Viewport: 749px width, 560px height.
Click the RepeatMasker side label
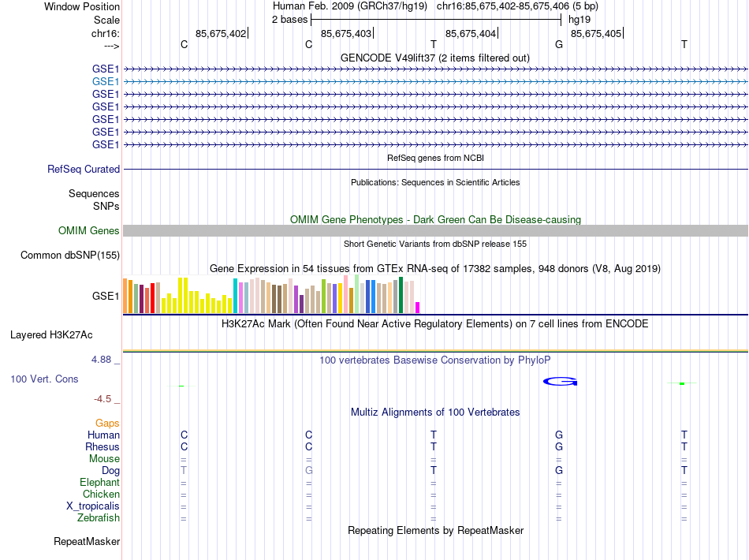tap(87, 541)
